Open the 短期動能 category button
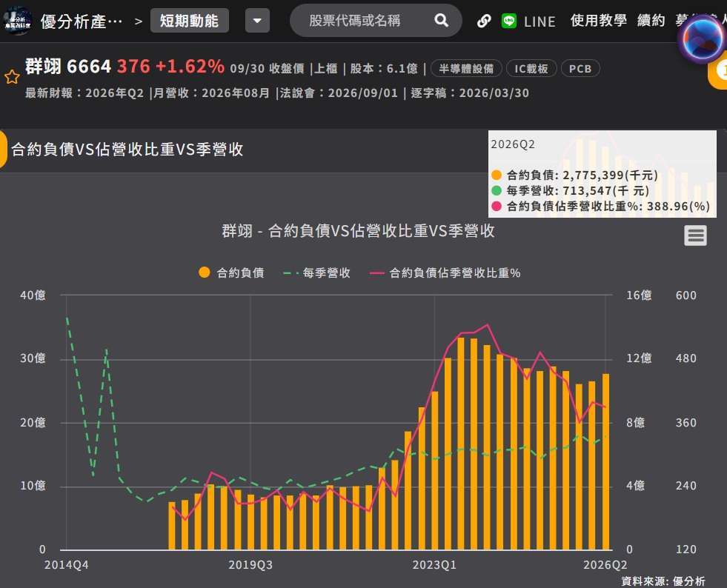Image resolution: width=727 pixels, height=588 pixels. [x=189, y=21]
